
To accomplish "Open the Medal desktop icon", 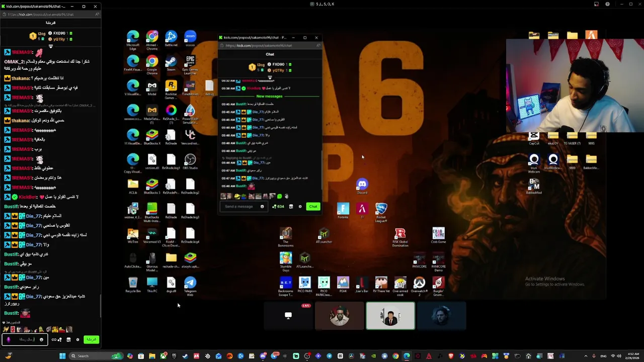I will (x=152, y=87).
